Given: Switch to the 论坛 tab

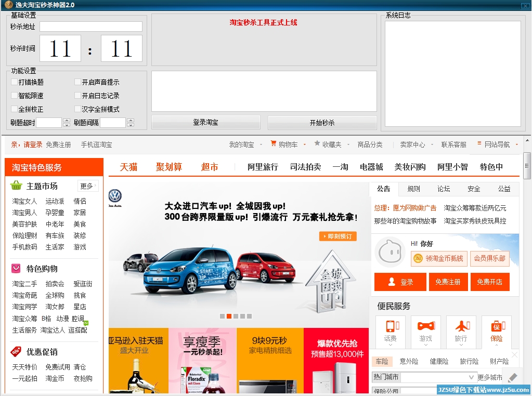Looking at the screenshot, I should click(444, 189).
